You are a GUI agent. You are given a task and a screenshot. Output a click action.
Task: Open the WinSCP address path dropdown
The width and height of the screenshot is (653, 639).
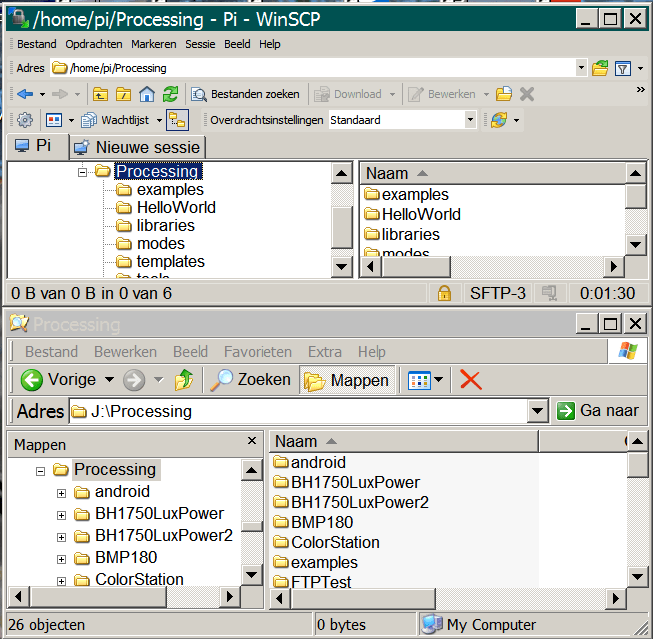pos(581,67)
